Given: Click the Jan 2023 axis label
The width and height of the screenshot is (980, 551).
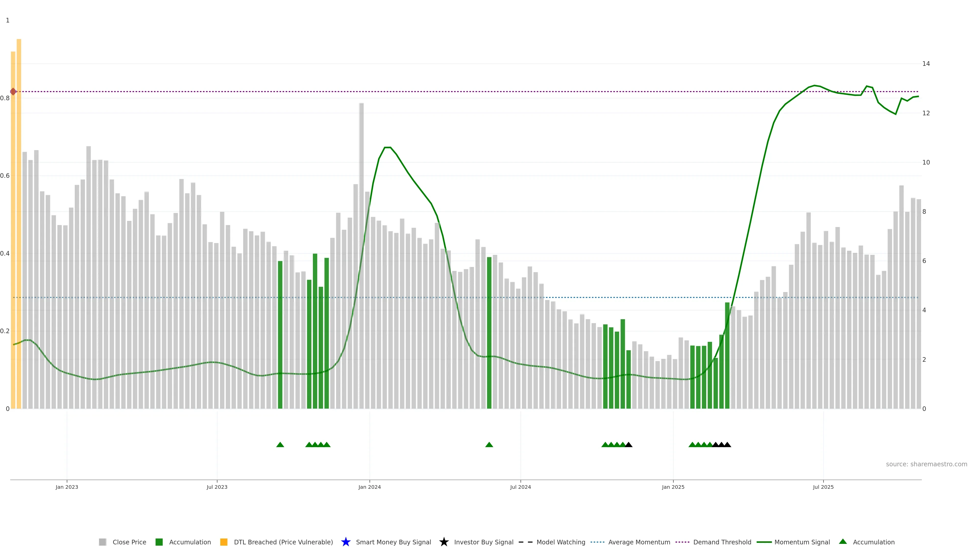Looking at the screenshot, I should point(67,487).
